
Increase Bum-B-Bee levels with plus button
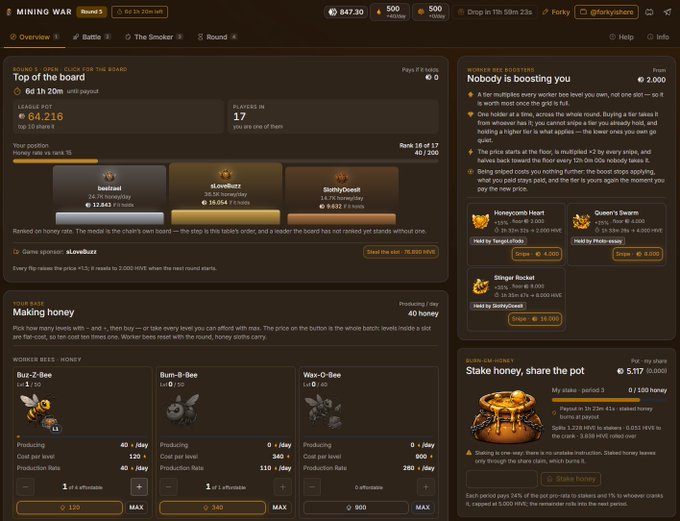[282, 487]
